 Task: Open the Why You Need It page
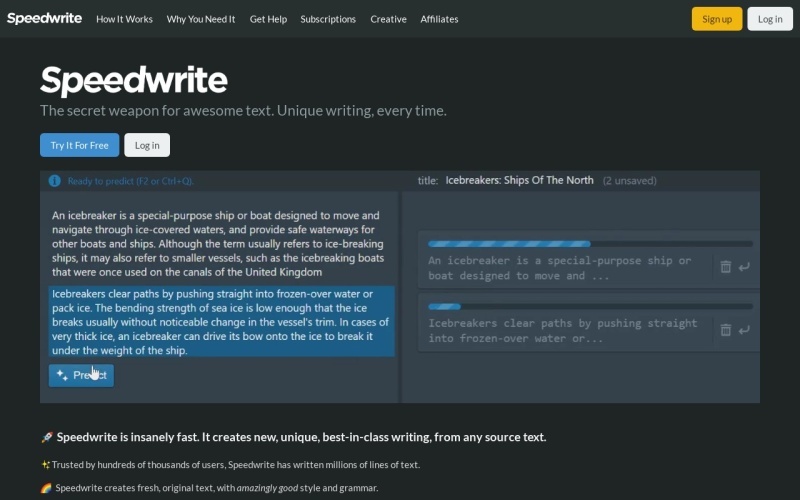pos(201,19)
